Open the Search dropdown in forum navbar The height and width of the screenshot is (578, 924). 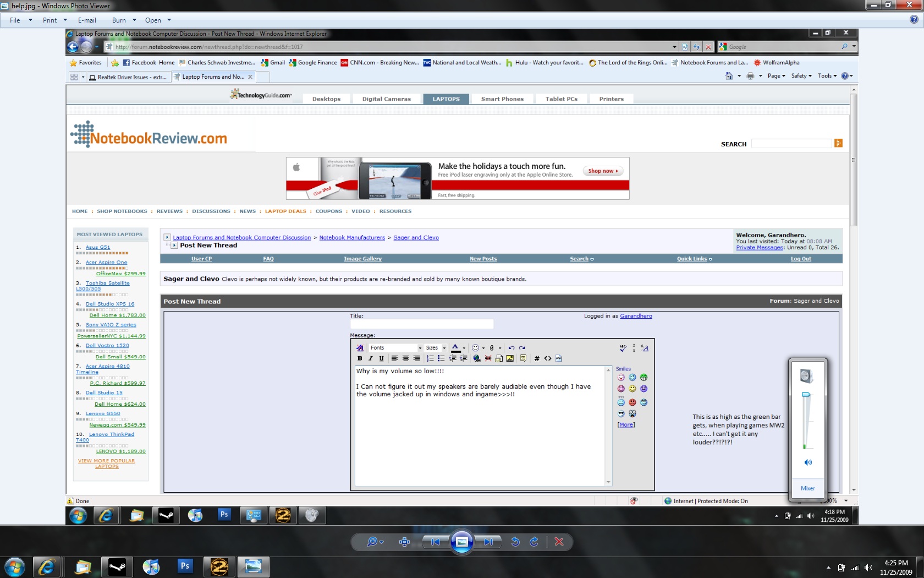582,259
